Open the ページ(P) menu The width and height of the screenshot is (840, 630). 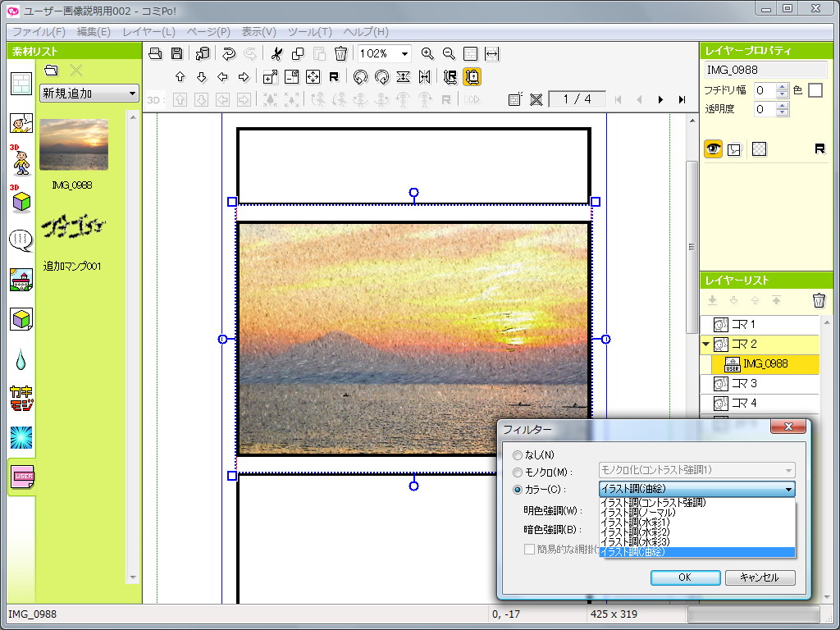tap(208, 32)
